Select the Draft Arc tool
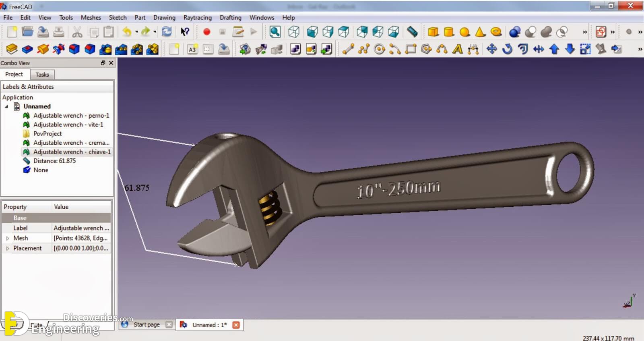 tap(395, 49)
